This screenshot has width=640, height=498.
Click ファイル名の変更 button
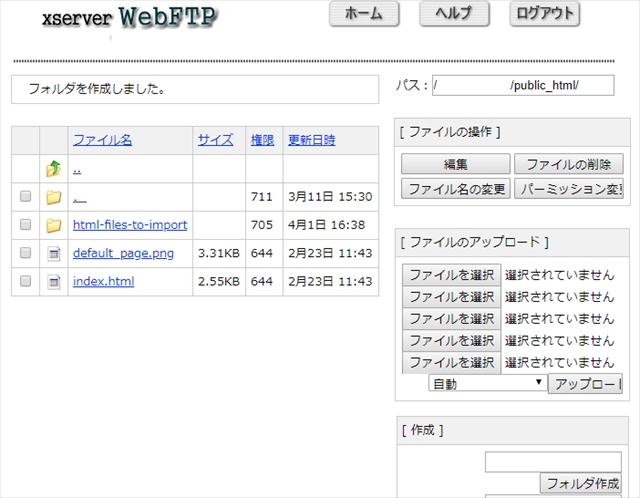point(456,189)
